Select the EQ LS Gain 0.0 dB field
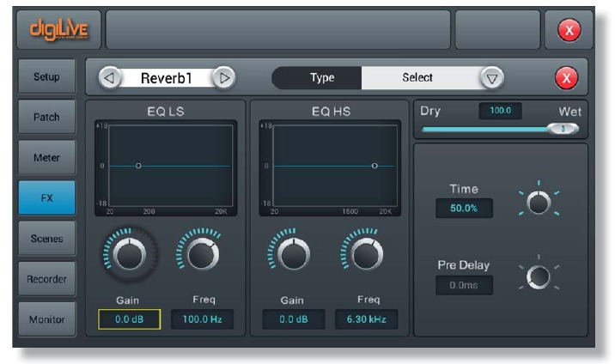The image size is (615, 364). coord(129,319)
